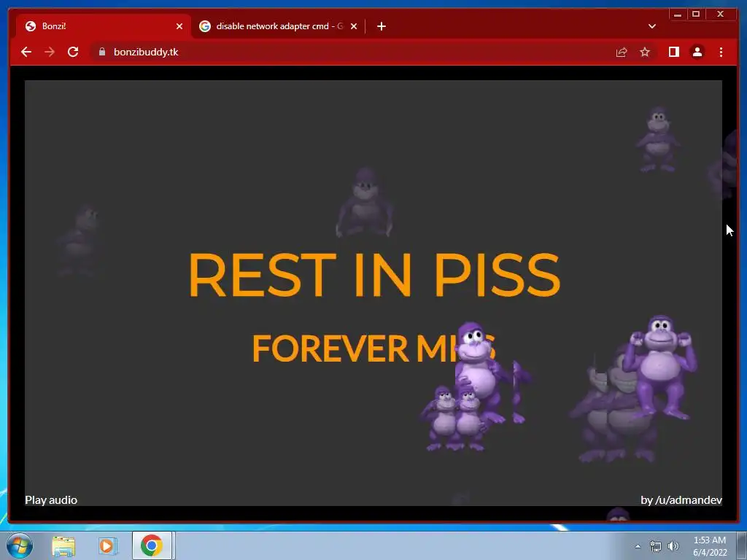This screenshot has width=747, height=560.
Task: Open the network status tray icon
Action: point(656,546)
